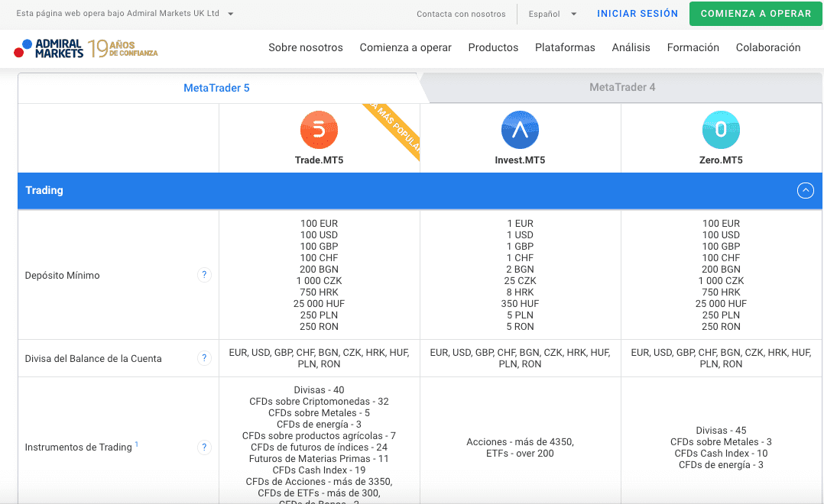Image resolution: width=824 pixels, height=504 pixels.
Task: Open the Productos menu
Action: click(493, 47)
